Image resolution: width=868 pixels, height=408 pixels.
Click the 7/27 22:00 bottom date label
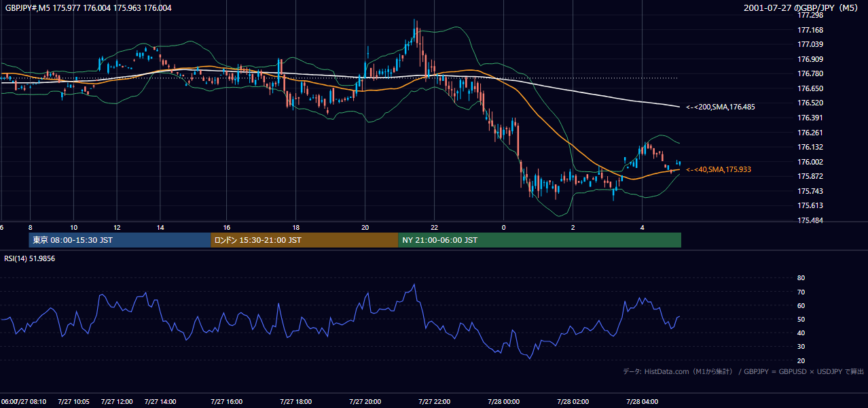coord(435,401)
